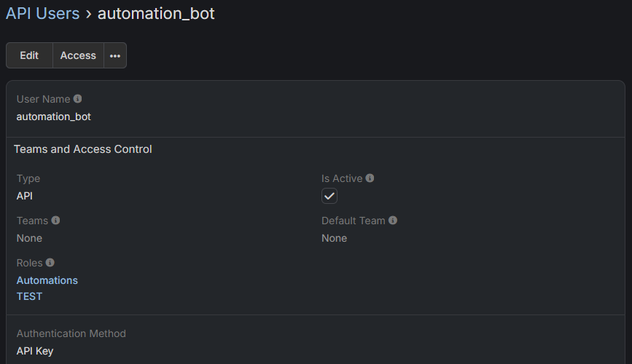Open the three-dots more options menu
Image resolution: width=632 pixels, height=364 pixels.
coord(115,55)
